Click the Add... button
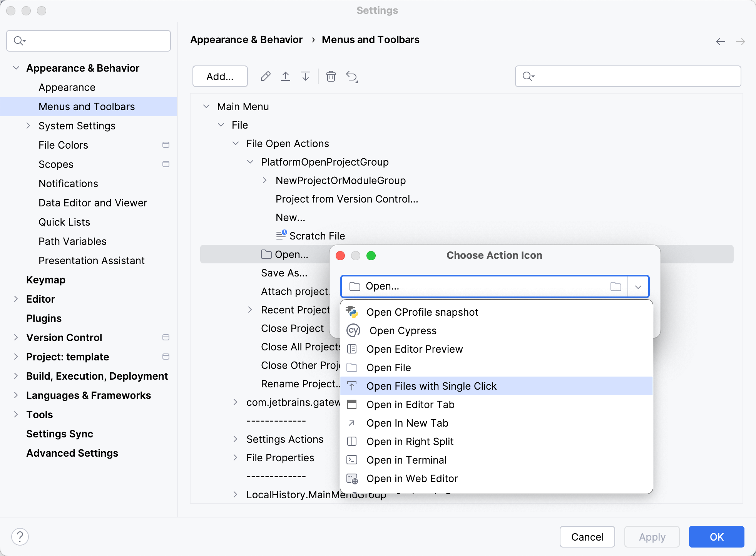This screenshot has height=556, width=756. 220,76
